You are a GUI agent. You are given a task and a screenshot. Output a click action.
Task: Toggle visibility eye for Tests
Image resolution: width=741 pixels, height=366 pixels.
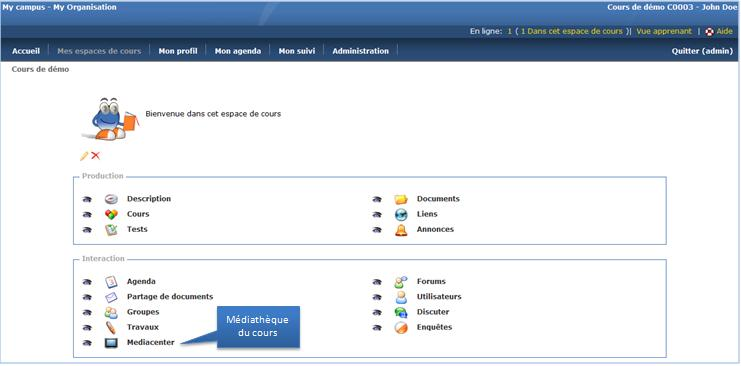pos(87,230)
